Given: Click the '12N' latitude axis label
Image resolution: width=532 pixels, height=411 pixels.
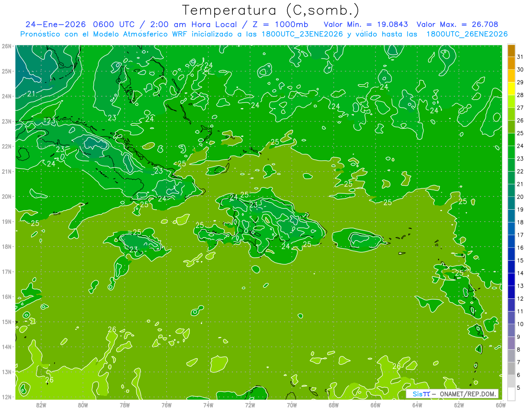Looking at the screenshot, I should click(x=6, y=397).
